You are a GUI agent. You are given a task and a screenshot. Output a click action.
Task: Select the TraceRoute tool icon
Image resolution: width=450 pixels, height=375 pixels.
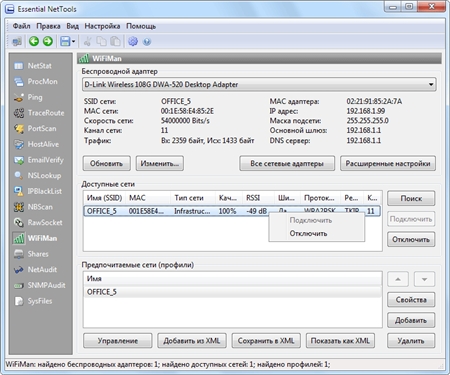(19, 113)
